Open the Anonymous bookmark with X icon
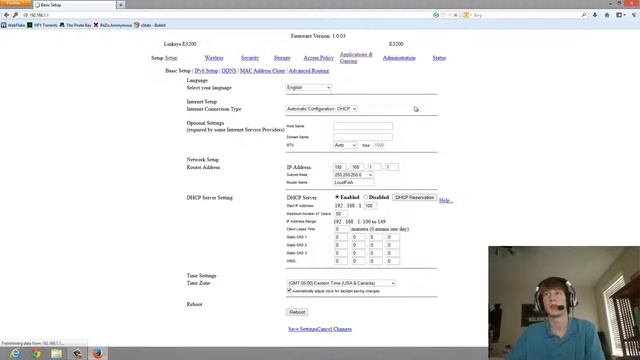The height and width of the screenshot is (360, 640). (x=113, y=25)
